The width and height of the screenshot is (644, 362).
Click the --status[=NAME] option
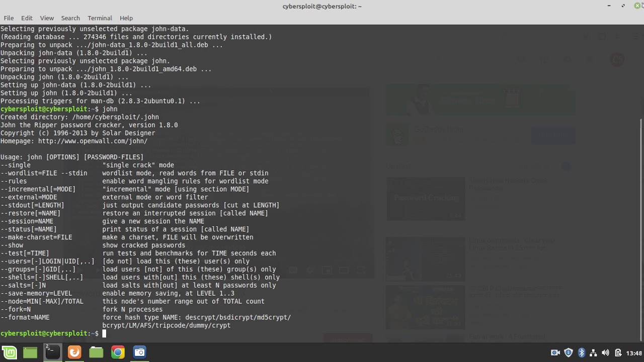pyautogui.click(x=29, y=230)
